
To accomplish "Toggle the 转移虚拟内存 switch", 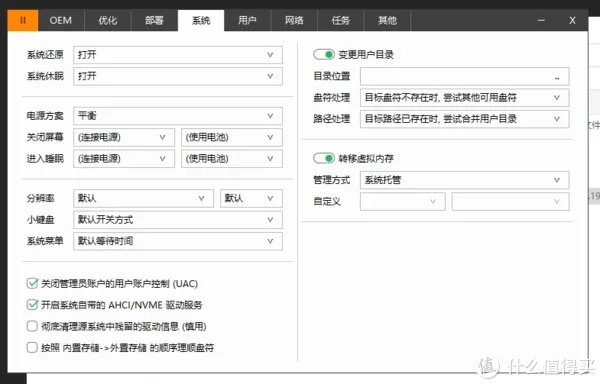I will (x=324, y=158).
